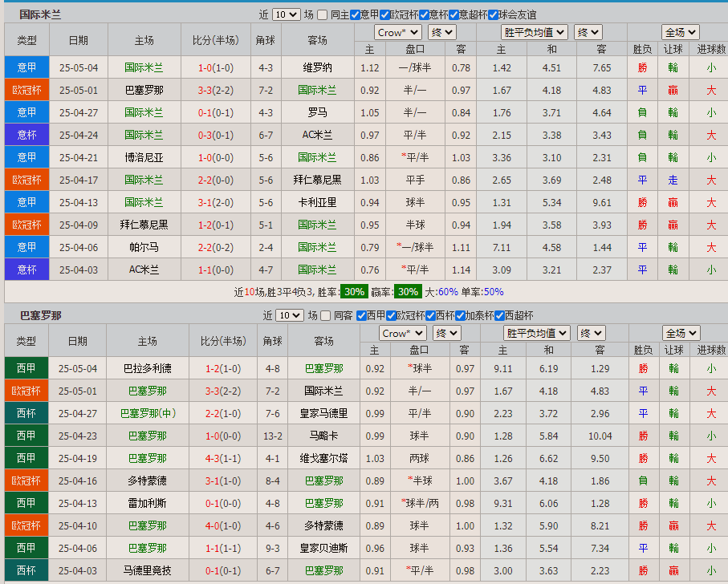Open the 全场 dropdown in Barcelona section
Image resolution: width=728 pixels, height=584 pixels.
[x=681, y=333]
